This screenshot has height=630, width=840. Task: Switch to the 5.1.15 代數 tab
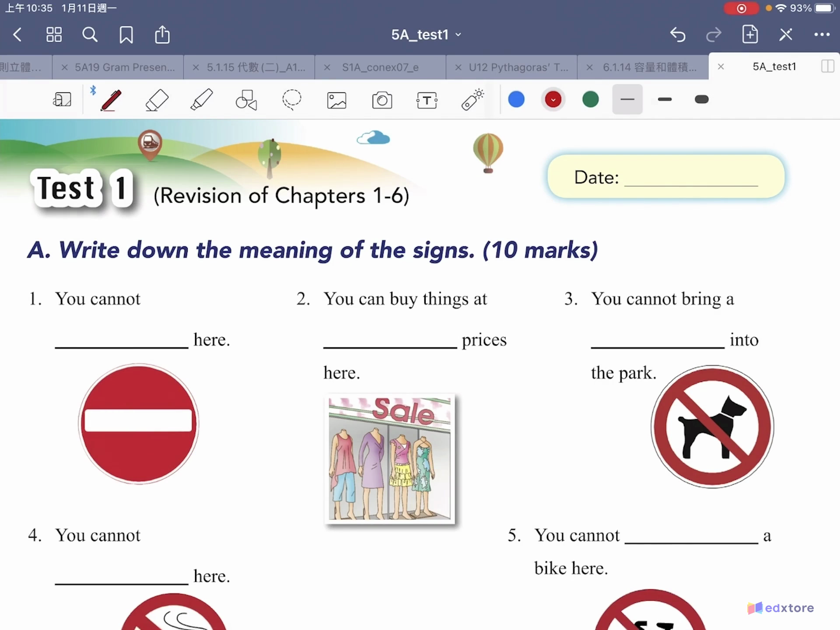(x=256, y=67)
